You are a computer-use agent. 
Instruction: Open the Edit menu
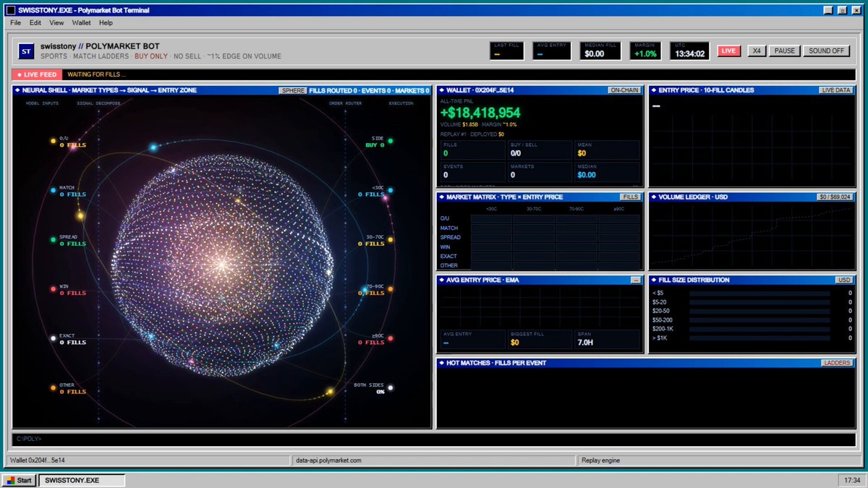point(35,23)
